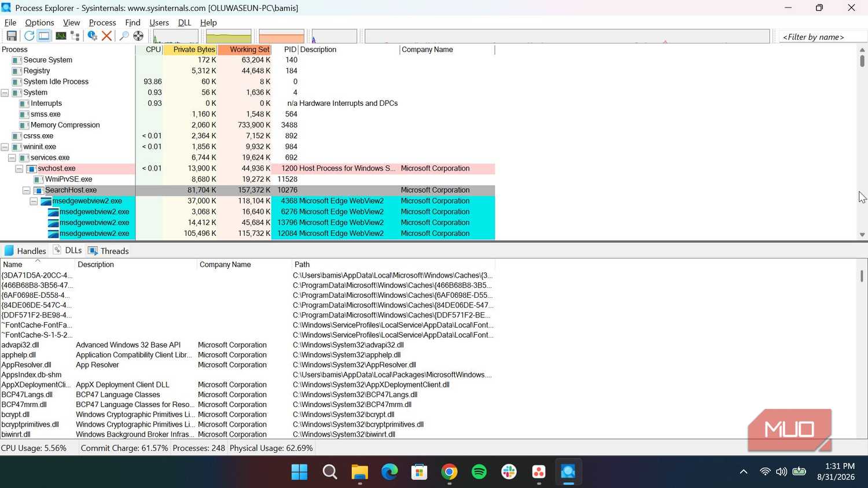Collapse the System process tree node
The width and height of the screenshot is (868, 488).
tap(5, 93)
